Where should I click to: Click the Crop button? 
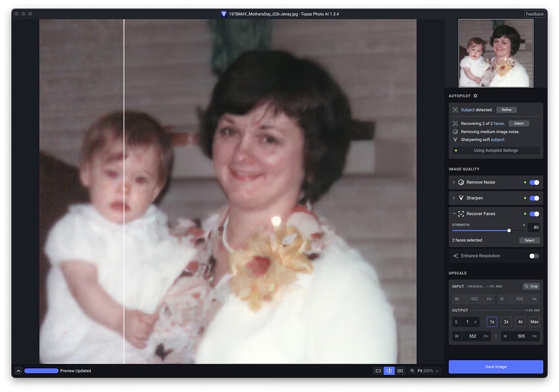tap(531, 286)
